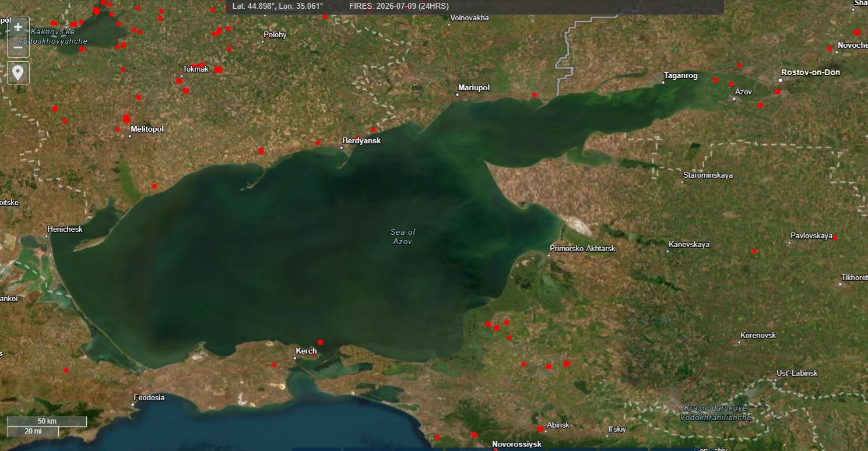
Task: Click the Kanevskaya label
Action: [689, 244]
